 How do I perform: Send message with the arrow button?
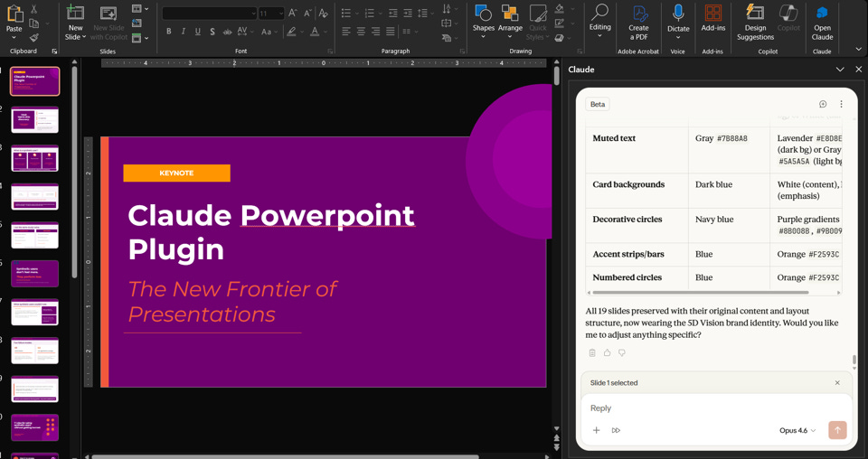tap(837, 430)
